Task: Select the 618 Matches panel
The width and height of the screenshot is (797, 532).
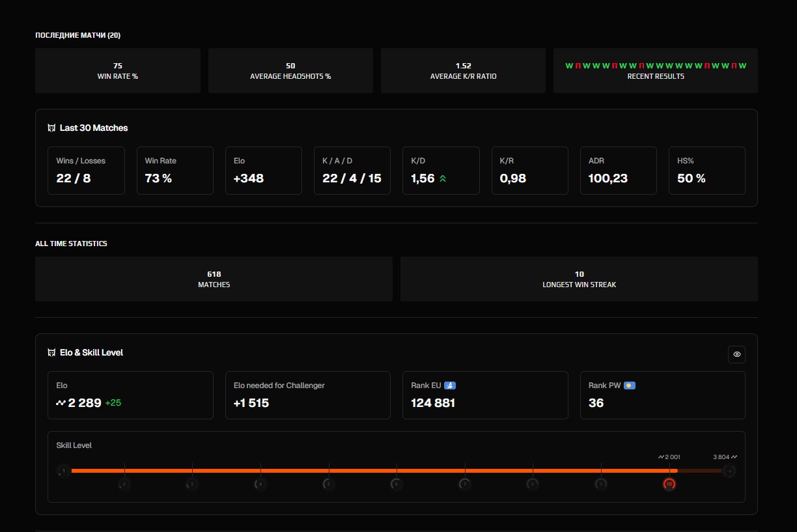Action: click(x=214, y=279)
